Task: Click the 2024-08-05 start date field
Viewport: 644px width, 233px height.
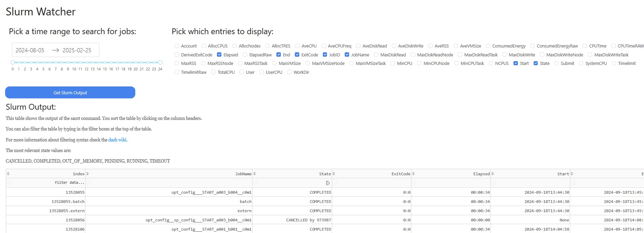Action: point(30,50)
